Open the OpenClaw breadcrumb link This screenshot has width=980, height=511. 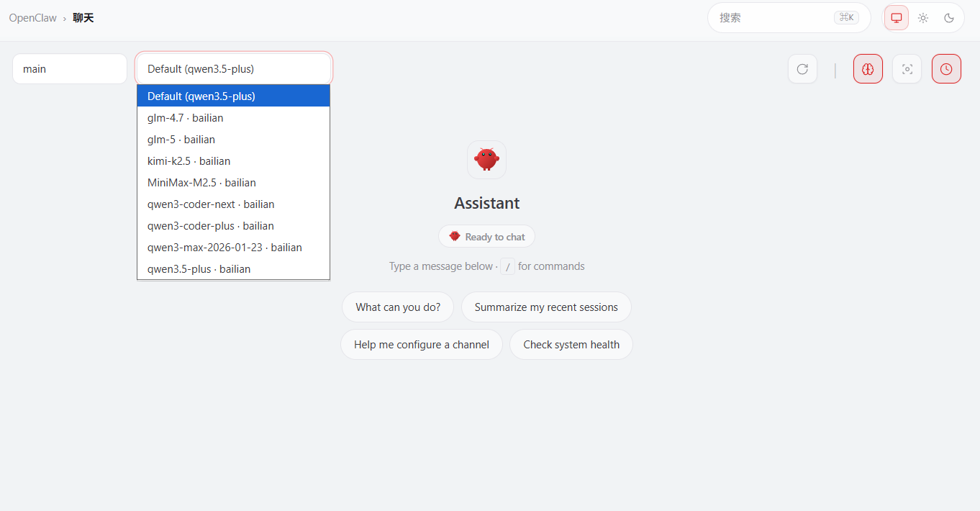click(x=32, y=18)
